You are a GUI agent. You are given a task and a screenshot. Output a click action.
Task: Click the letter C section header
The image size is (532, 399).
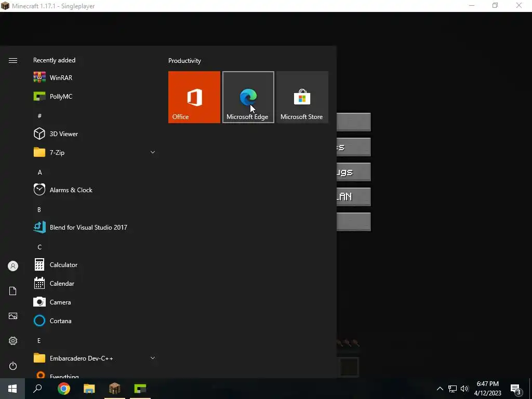pos(39,247)
